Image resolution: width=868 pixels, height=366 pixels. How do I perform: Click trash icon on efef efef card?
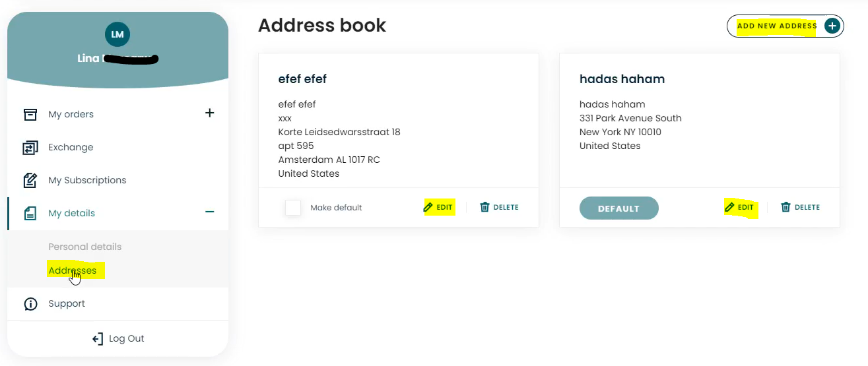coord(484,207)
